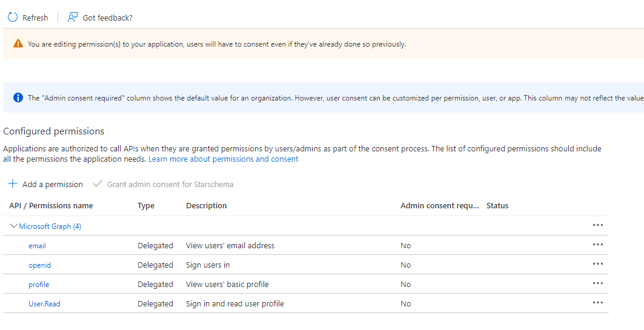Open more options for Microsoft Graph row
Screen dimensions: 644x330
598,225
